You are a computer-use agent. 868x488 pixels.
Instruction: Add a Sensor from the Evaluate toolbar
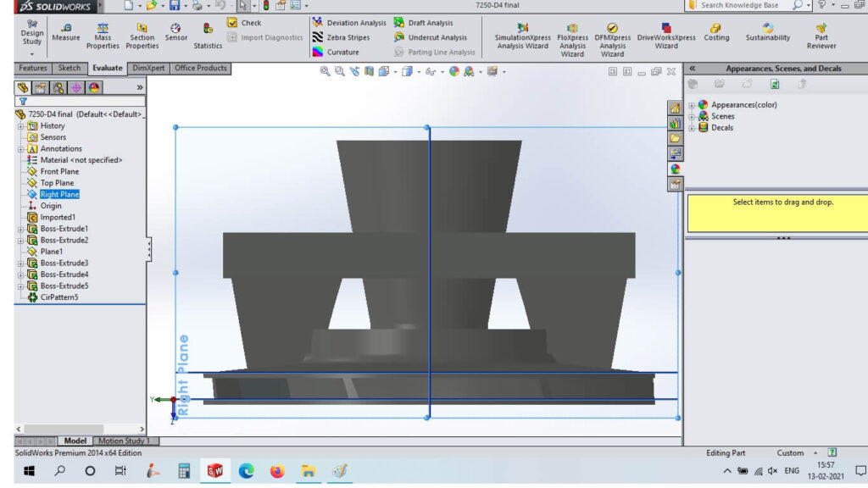(x=176, y=32)
